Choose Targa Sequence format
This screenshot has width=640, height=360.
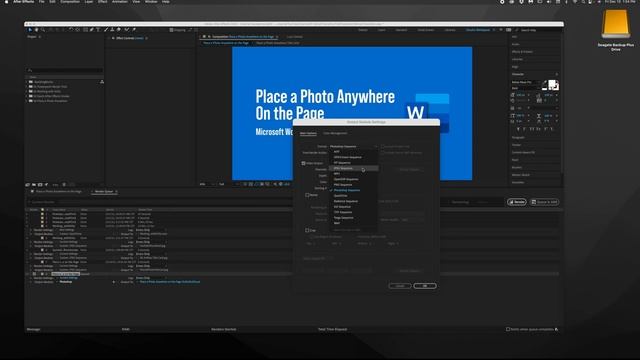click(353, 218)
